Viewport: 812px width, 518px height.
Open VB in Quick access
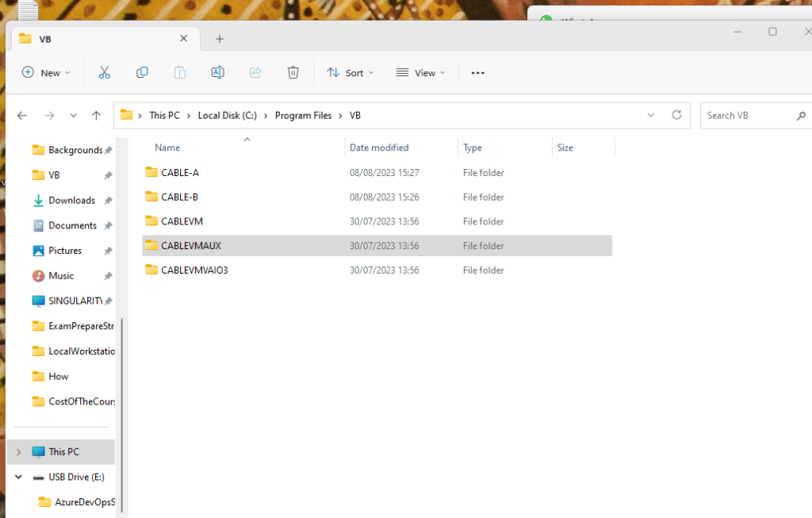pyautogui.click(x=45, y=175)
